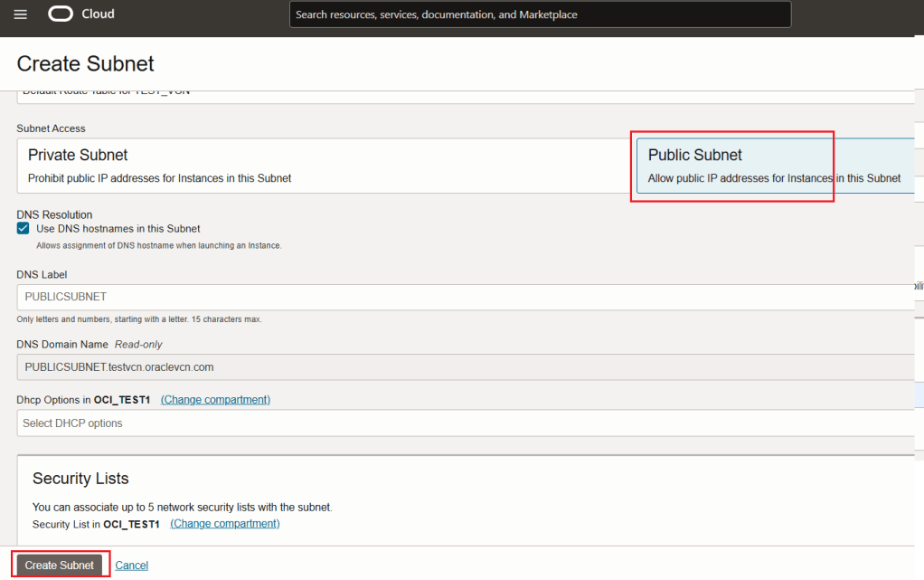Viewport: 924px width, 580px height.
Task: Select the Public Subnet access option
Action: click(778, 166)
